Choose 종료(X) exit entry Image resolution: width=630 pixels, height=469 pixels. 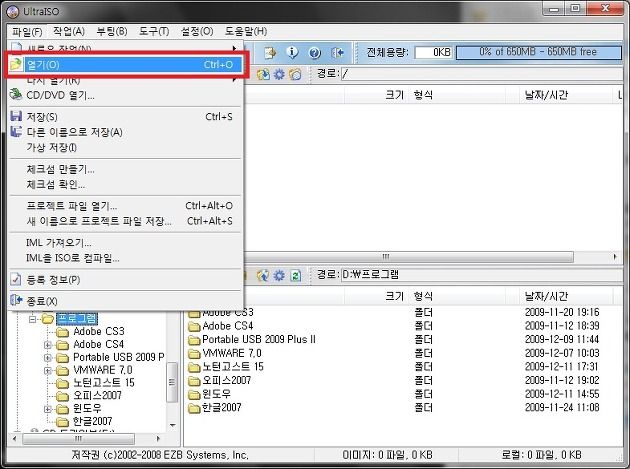(125, 301)
